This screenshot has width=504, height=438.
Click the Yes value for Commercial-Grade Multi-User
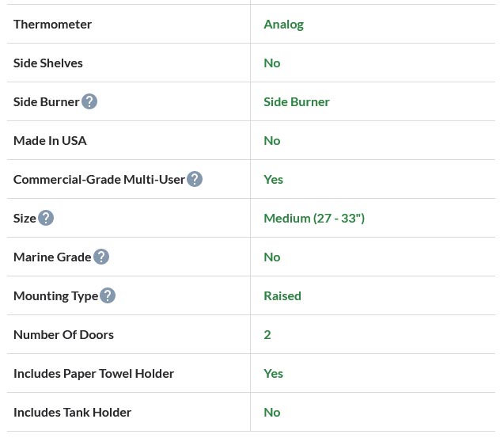click(273, 179)
